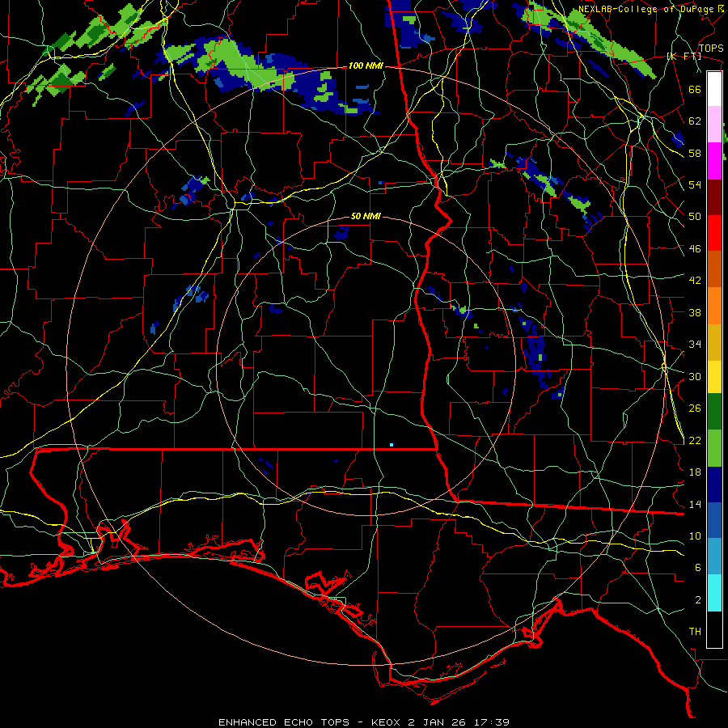The image size is (728, 728).
Task: Click the yellow legend swatch
Action: point(714,377)
